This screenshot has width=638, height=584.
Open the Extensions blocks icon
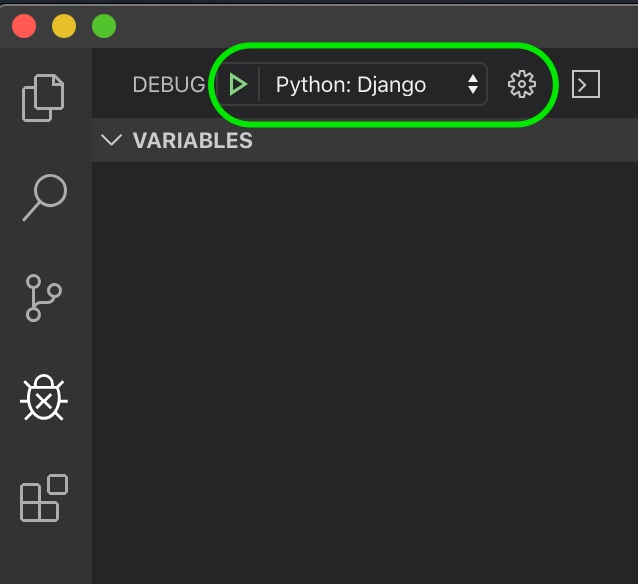coord(44,498)
